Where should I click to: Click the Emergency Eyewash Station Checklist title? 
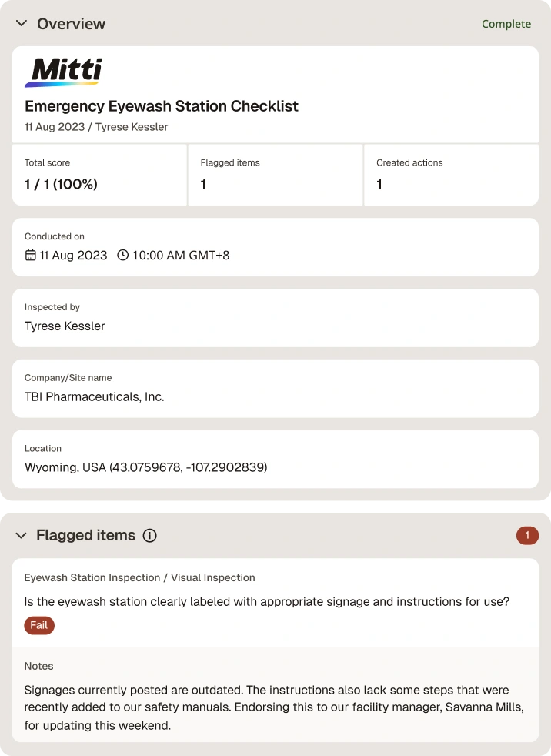point(162,106)
